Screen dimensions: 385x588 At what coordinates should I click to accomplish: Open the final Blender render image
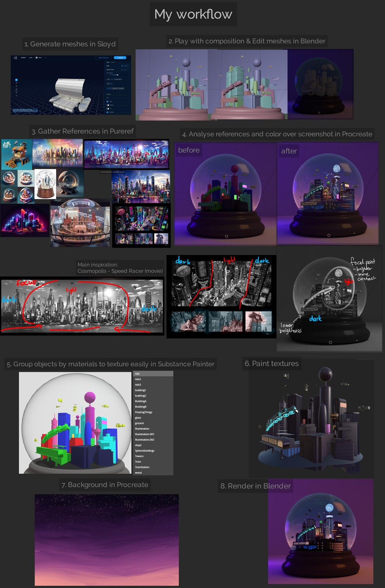321,531
